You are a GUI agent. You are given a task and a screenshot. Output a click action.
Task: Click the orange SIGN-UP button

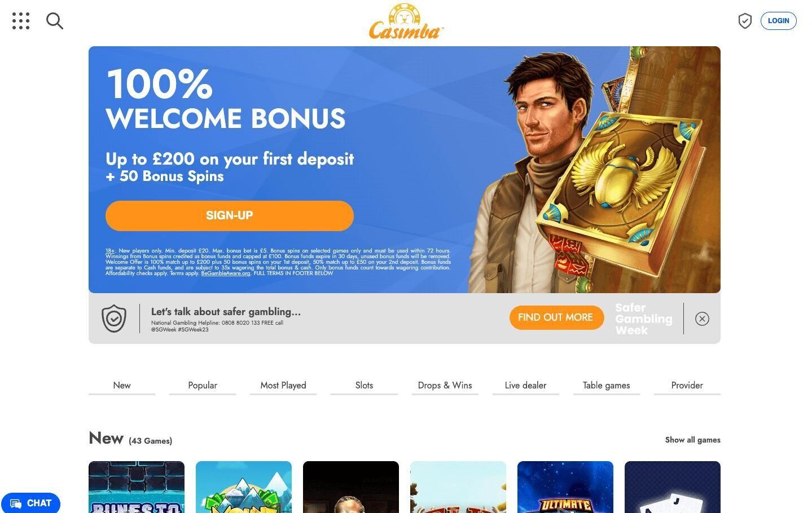[x=230, y=215]
